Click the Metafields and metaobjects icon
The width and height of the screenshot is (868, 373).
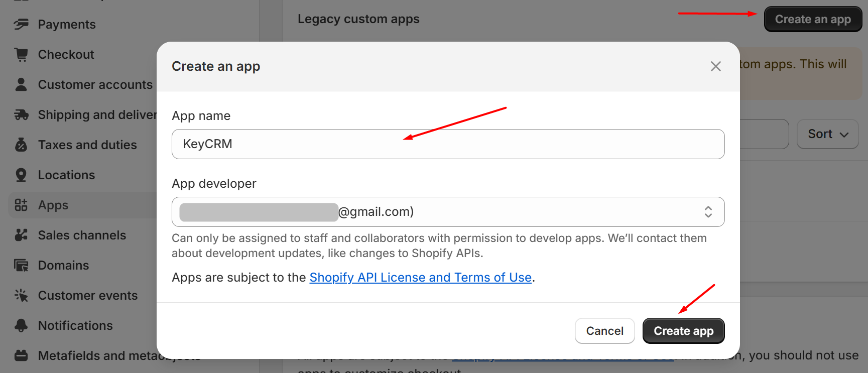click(x=21, y=355)
